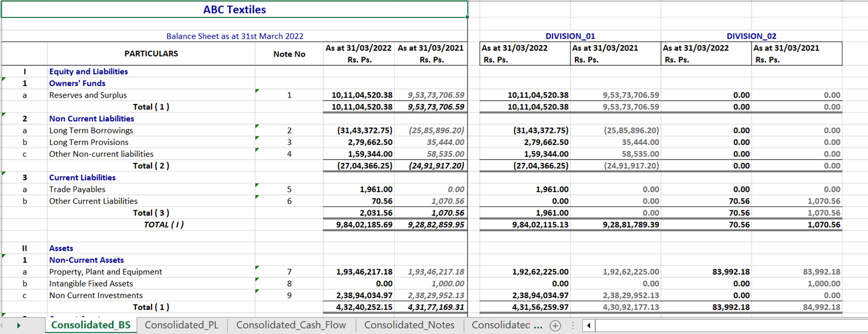
Task: Select the Trade Payables label
Action: 77,190
